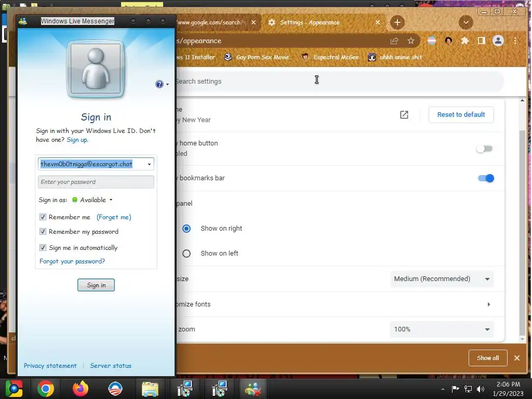Toggle the Remember me checkbox
Viewport: 532px width, 399px height.
pyautogui.click(x=43, y=217)
